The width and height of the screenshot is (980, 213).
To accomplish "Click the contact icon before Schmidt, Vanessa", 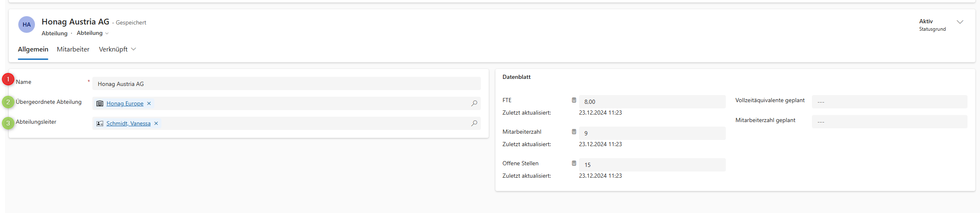I will point(100,123).
